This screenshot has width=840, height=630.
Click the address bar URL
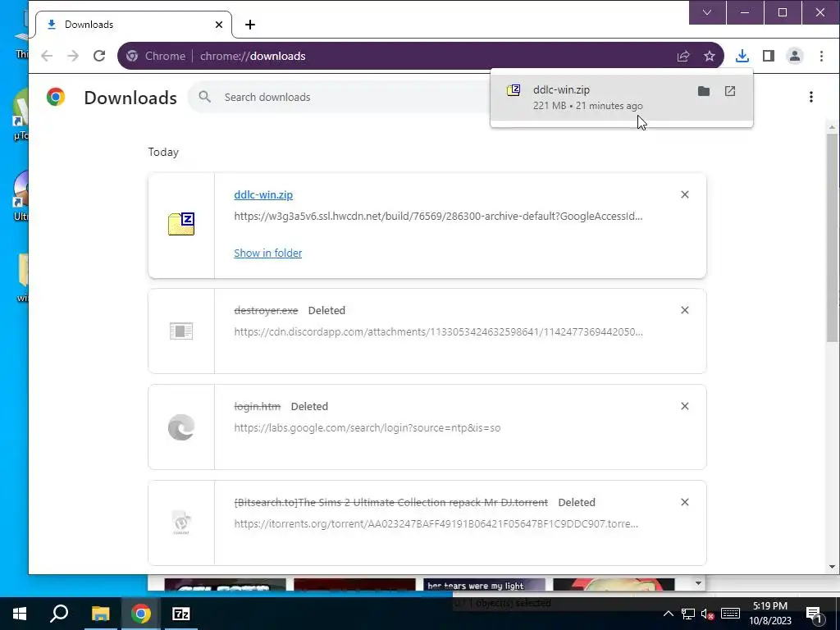pyautogui.click(x=253, y=56)
